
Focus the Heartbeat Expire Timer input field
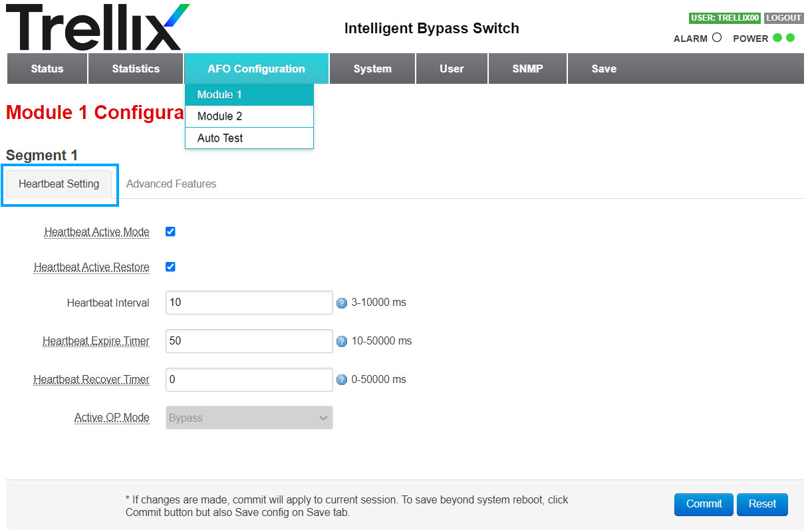pos(249,341)
